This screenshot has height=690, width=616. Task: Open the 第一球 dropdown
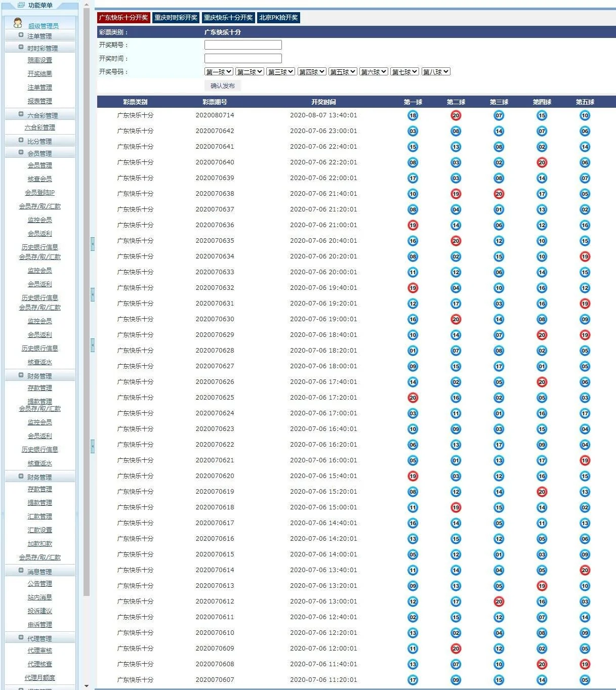219,72
